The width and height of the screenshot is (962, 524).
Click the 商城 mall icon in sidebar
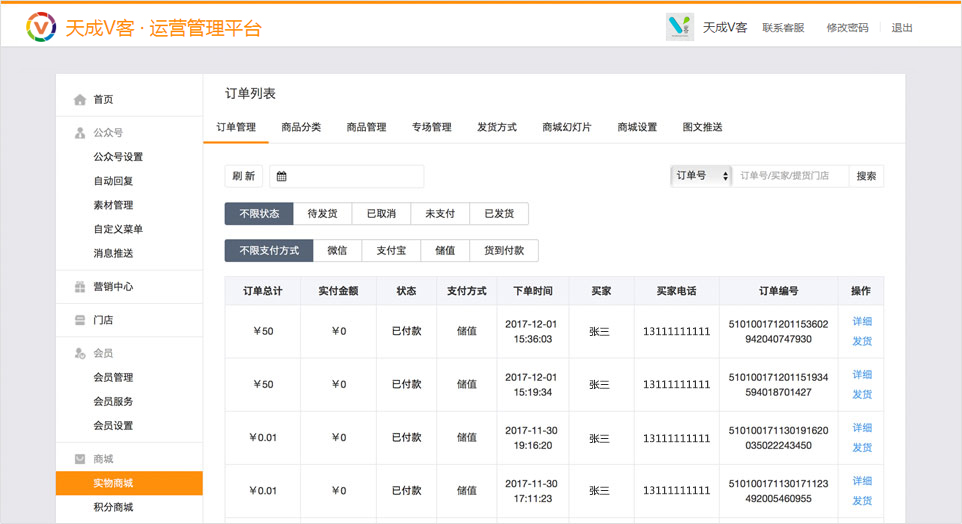coord(80,459)
